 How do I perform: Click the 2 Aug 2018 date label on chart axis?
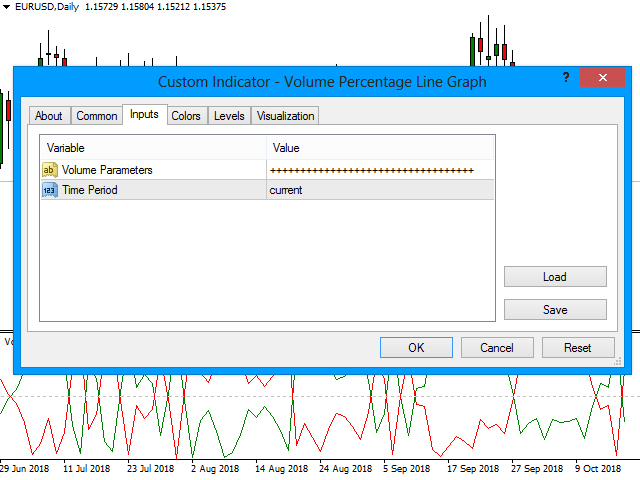(x=215, y=469)
